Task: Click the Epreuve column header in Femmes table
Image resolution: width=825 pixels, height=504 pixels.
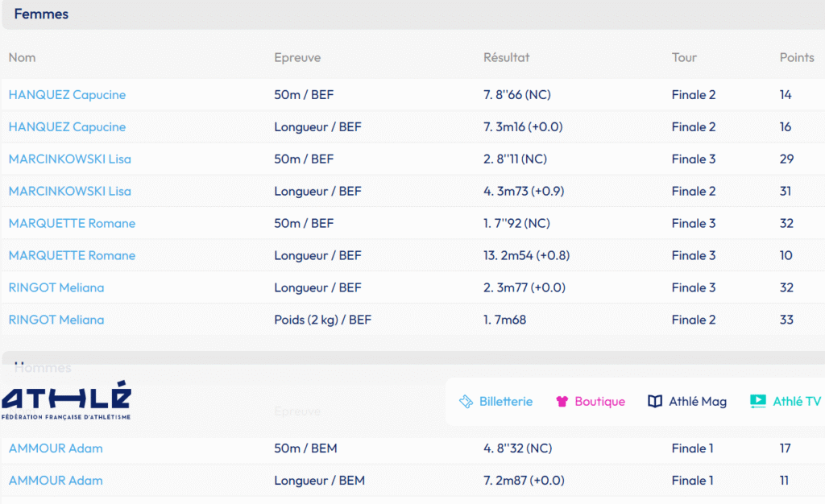Action: pos(297,58)
